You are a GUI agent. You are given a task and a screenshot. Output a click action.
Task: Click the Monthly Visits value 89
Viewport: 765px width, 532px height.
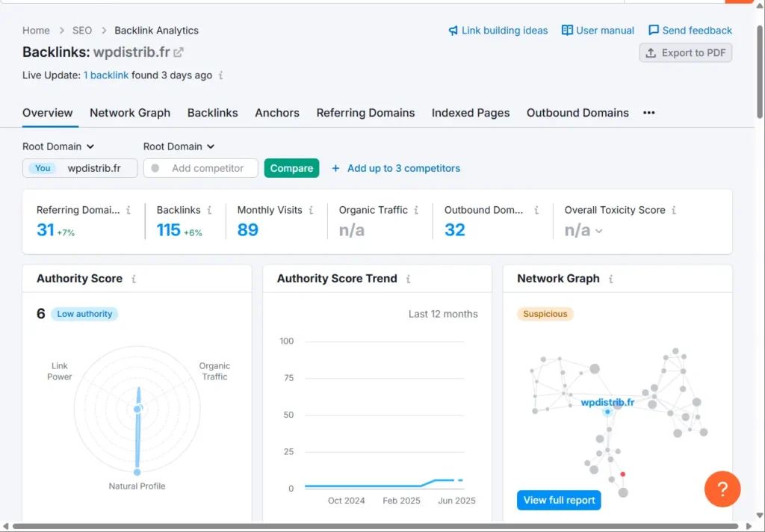(248, 230)
